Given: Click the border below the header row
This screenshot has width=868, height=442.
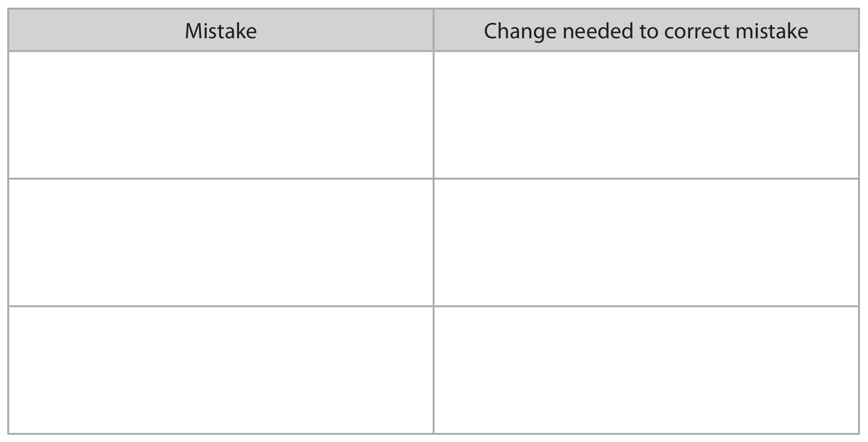Looking at the screenshot, I should click(x=434, y=51).
